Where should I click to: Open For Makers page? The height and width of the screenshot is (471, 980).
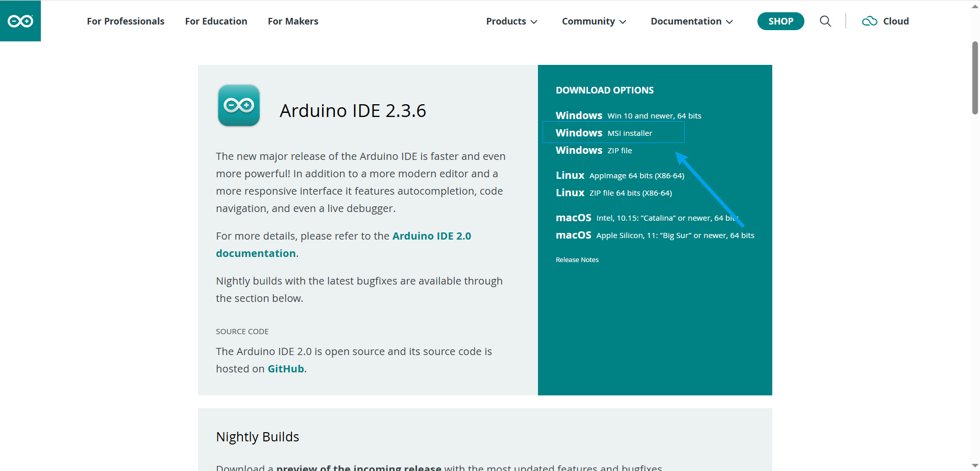pyautogui.click(x=293, y=21)
